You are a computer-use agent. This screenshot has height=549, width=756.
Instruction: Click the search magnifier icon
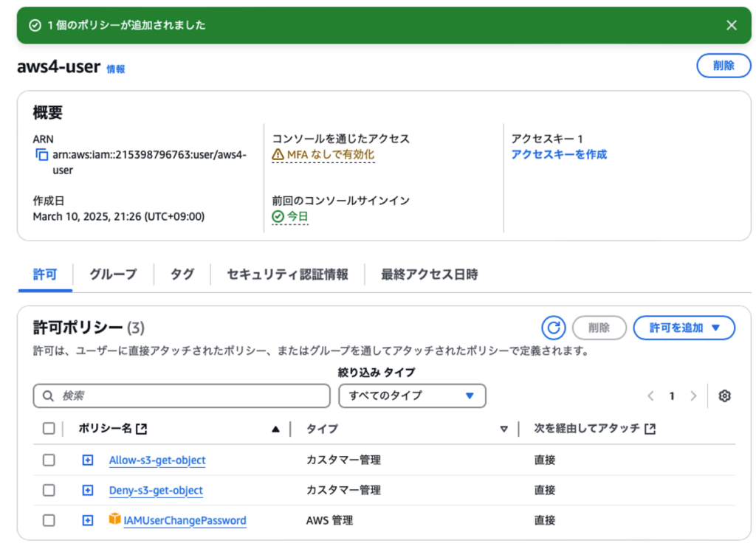48,396
